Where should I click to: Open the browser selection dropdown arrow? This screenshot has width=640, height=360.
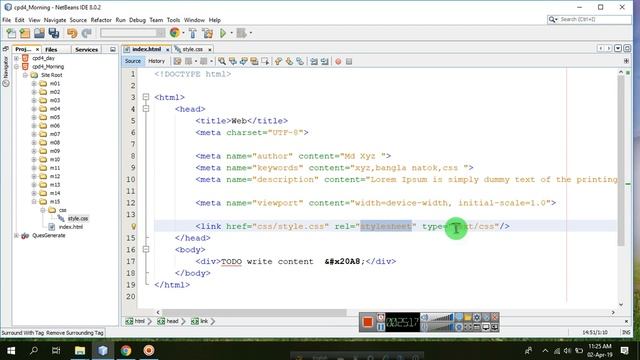pyautogui.click(x=183, y=33)
